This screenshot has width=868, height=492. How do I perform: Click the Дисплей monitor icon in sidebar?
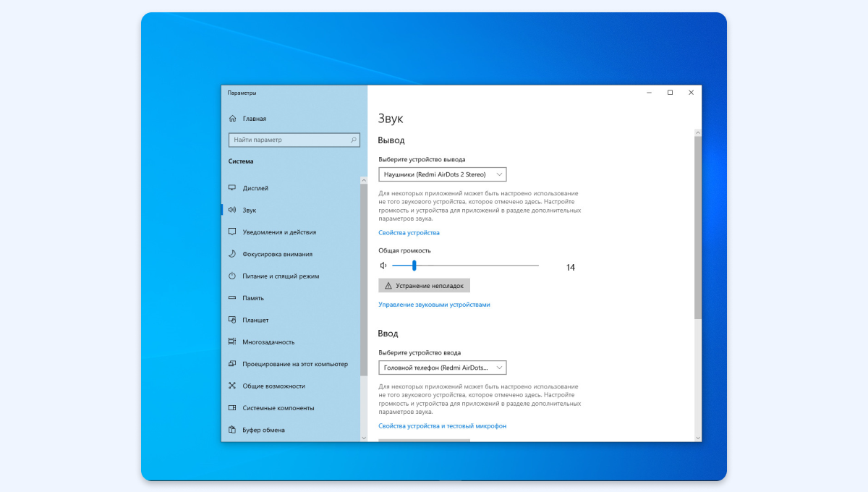pyautogui.click(x=232, y=188)
